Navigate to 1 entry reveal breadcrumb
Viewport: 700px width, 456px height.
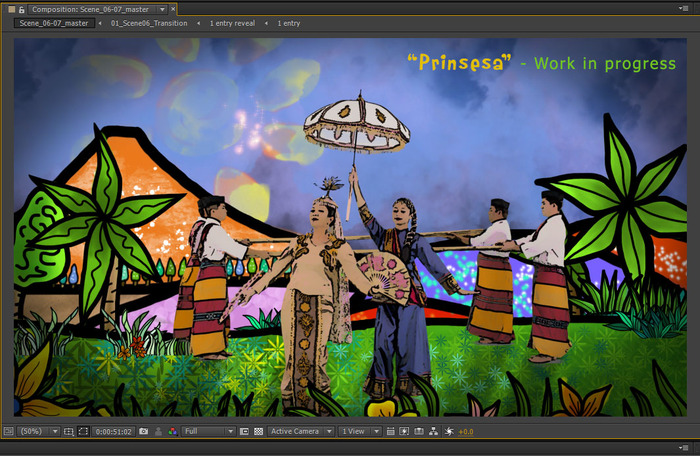[x=232, y=23]
